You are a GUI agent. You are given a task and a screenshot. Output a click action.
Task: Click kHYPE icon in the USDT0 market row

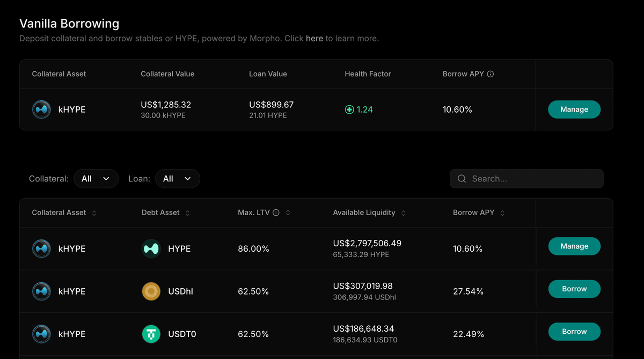click(41, 334)
